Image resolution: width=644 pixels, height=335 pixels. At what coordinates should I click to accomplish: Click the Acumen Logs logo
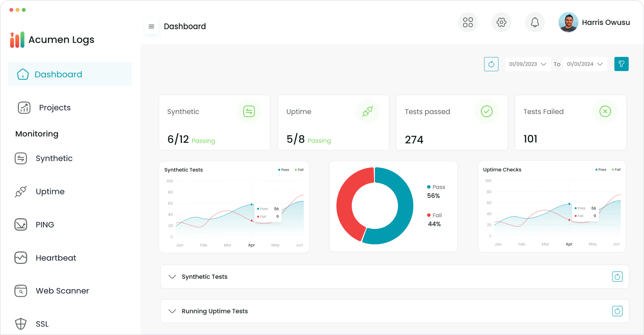click(52, 40)
